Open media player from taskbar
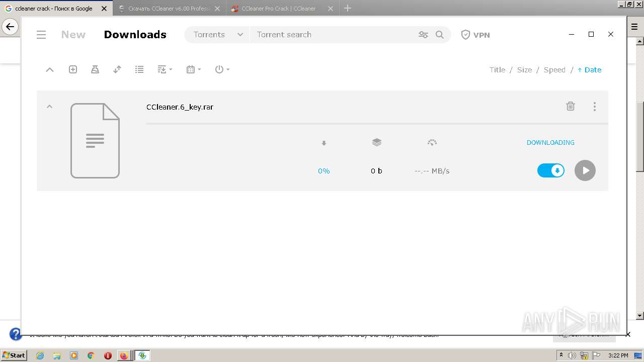Image resolution: width=644 pixels, height=362 pixels. 74,355
